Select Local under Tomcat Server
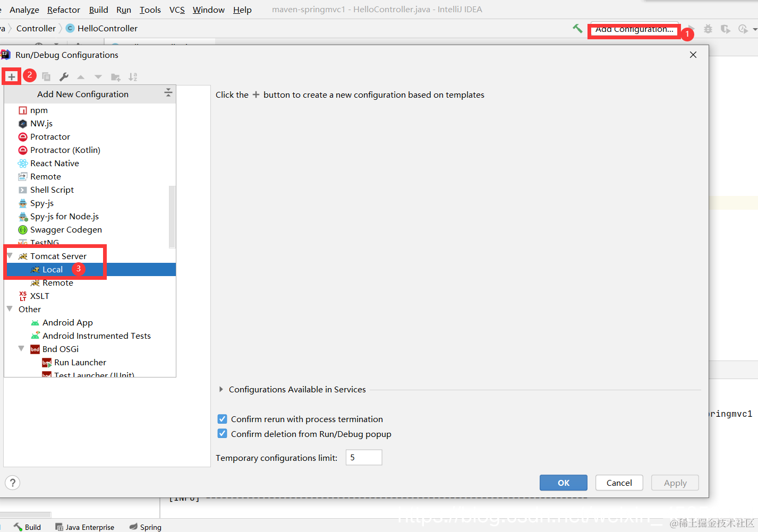The width and height of the screenshot is (758, 532). (90, 269)
